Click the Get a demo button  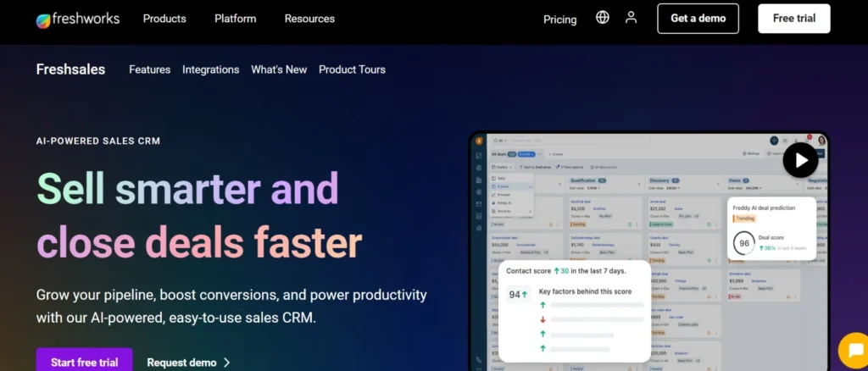(698, 19)
